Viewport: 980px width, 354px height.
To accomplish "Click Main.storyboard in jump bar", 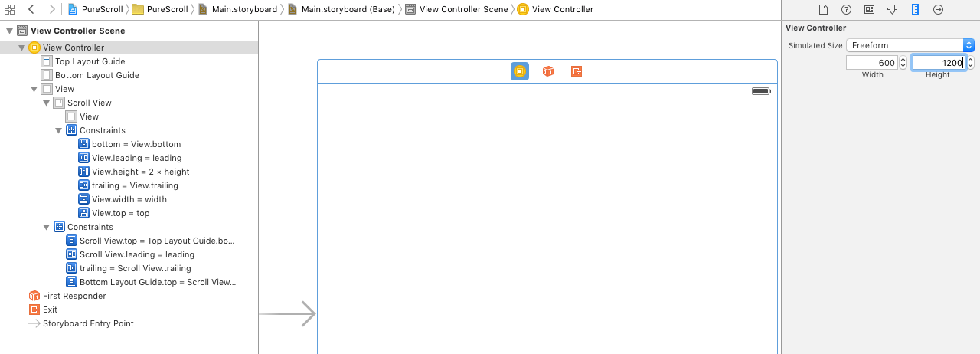I will pyautogui.click(x=237, y=9).
